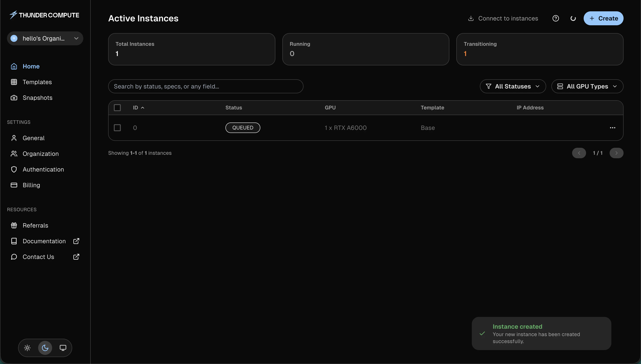Click the Total Instances summary card
The width and height of the screenshot is (641, 364).
191,49
